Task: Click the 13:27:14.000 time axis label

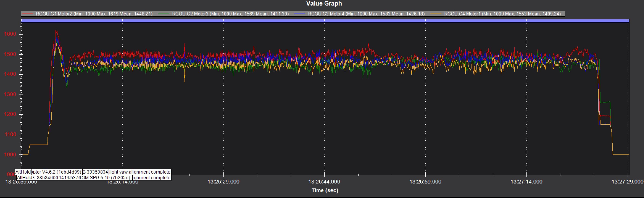Action: pos(526,182)
